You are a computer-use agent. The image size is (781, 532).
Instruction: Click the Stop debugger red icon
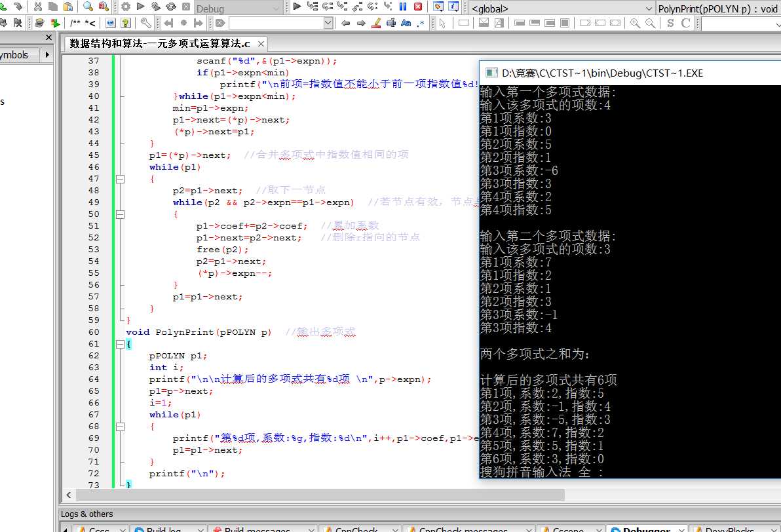pyautogui.click(x=418, y=7)
